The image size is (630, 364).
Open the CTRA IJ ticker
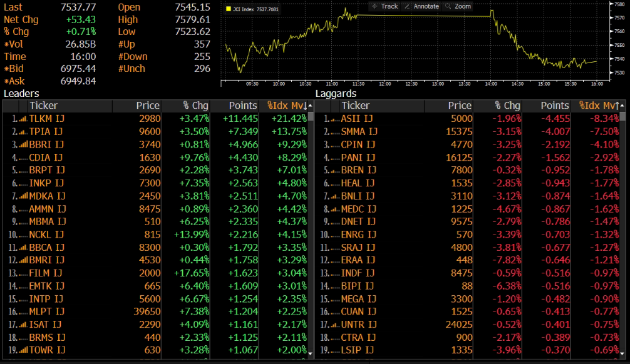(358, 338)
